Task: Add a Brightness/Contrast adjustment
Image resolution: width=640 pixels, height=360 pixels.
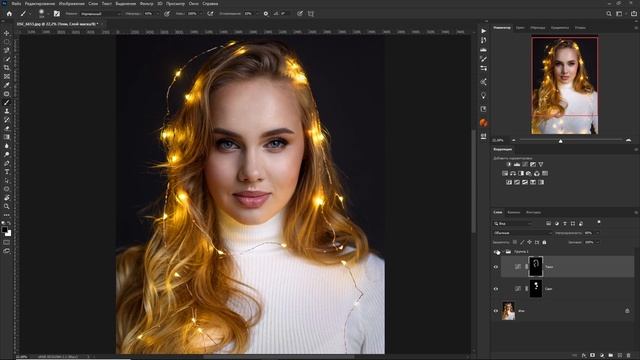Action: pos(509,164)
